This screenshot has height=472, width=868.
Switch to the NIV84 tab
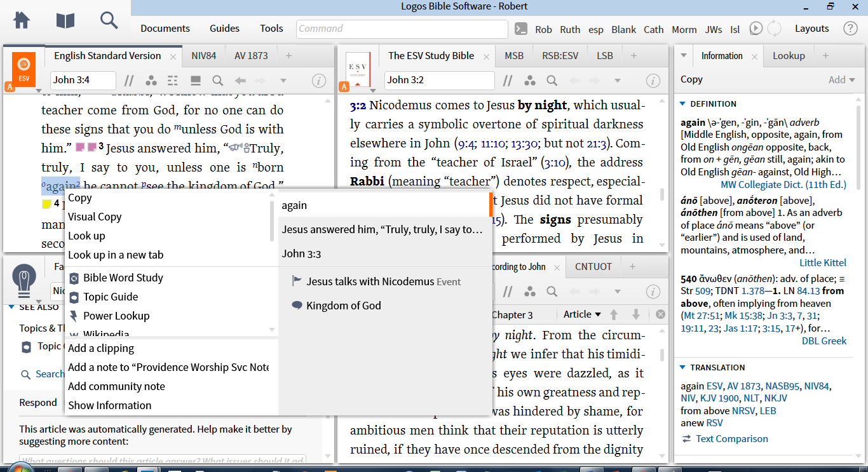coord(204,56)
